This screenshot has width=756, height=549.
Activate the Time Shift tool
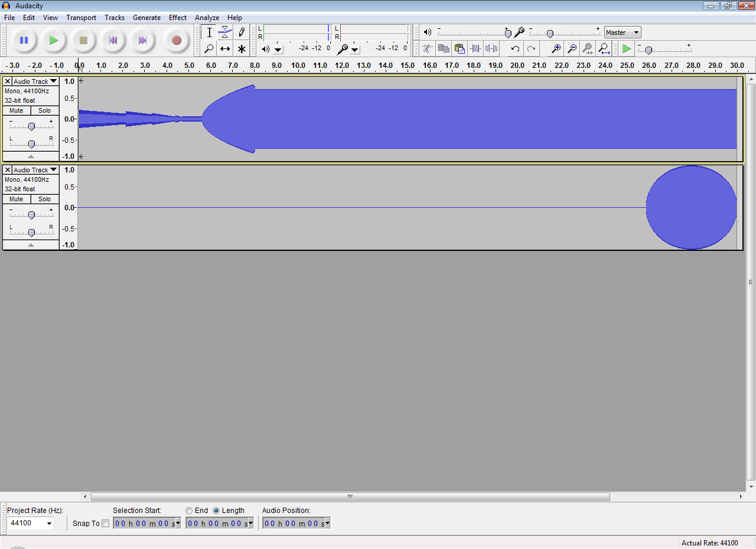point(225,49)
